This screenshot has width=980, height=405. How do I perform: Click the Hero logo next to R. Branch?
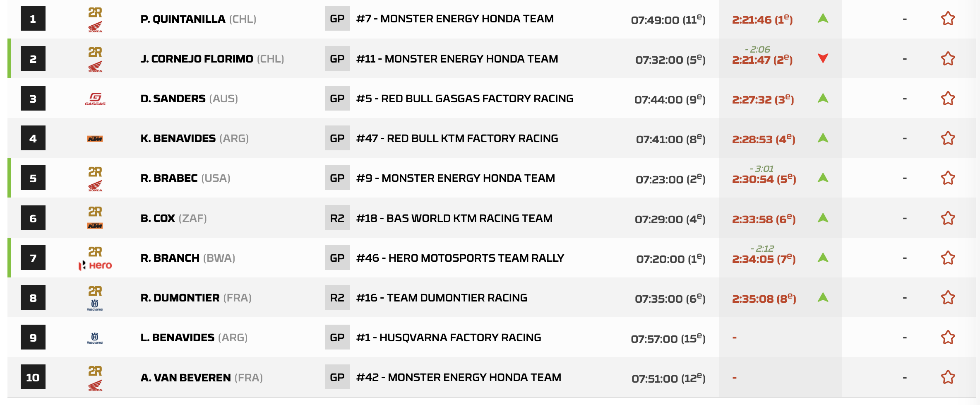(x=96, y=265)
